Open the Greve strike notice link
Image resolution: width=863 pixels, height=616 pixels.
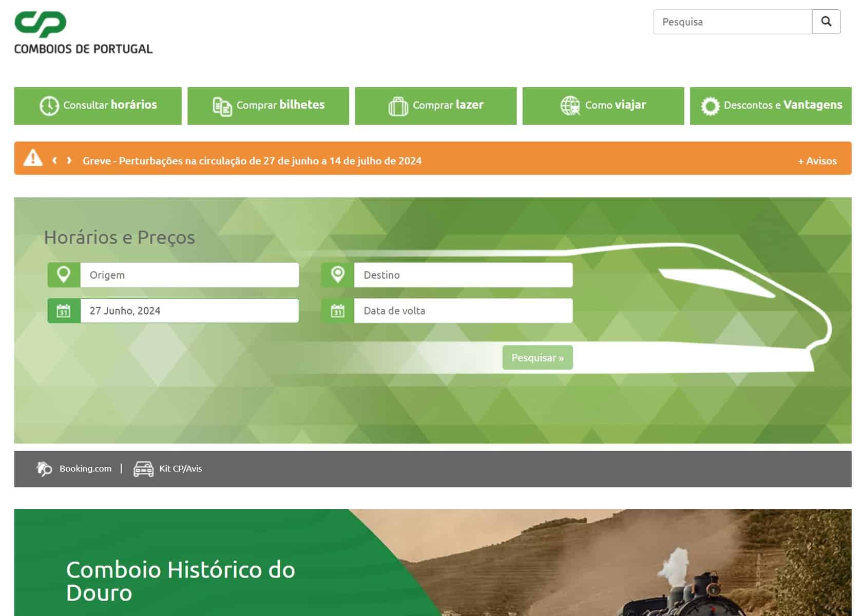(x=252, y=161)
